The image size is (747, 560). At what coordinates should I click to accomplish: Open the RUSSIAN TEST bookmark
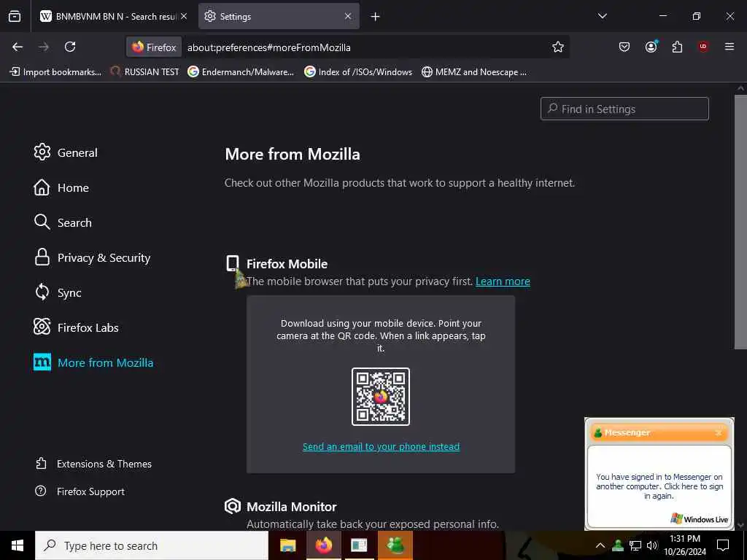(145, 72)
